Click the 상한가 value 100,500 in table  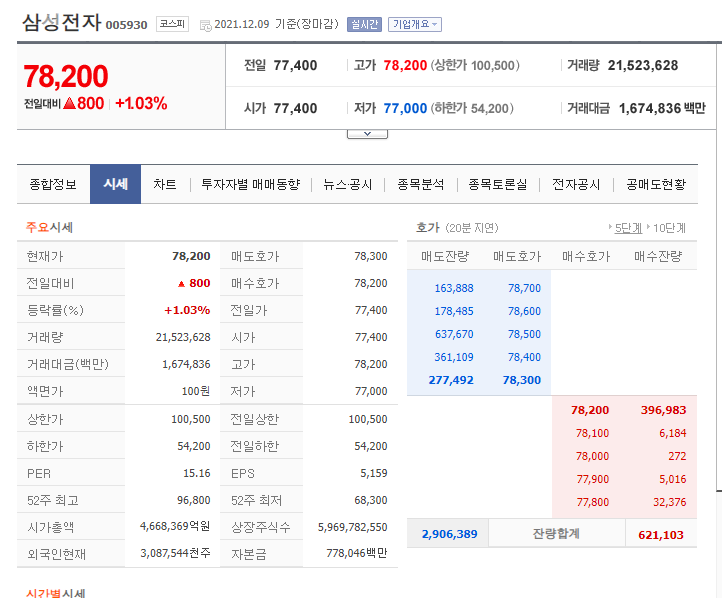coord(191,419)
